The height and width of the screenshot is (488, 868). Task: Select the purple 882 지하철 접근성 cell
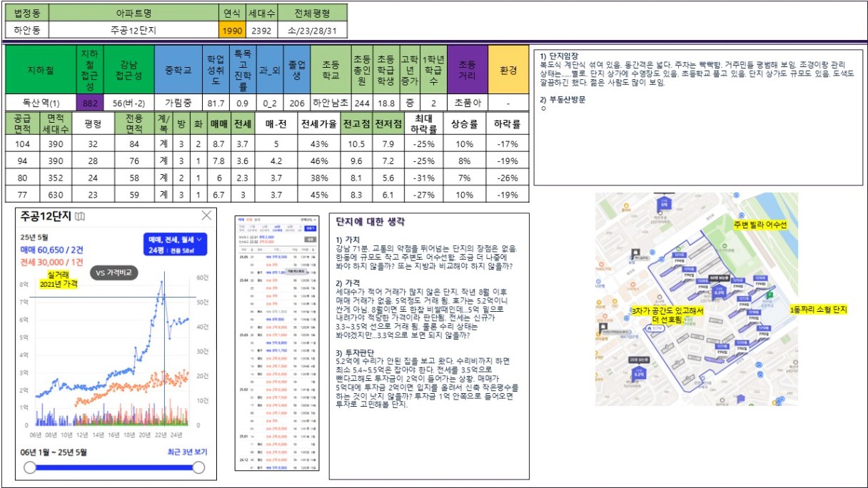pos(90,103)
